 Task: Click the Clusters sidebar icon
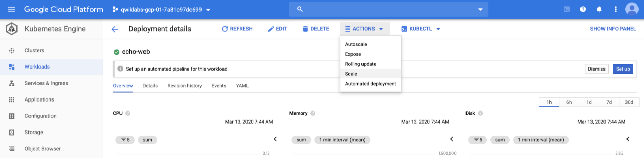(x=12, y=51)
